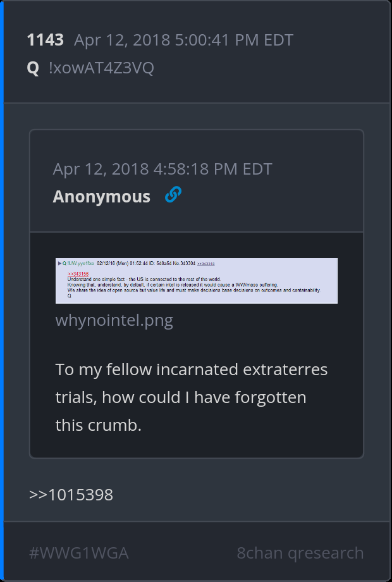The width and height of the screenshot is (392, 582).
Task: Click the Anonymous author name
Action: (102, 196)
